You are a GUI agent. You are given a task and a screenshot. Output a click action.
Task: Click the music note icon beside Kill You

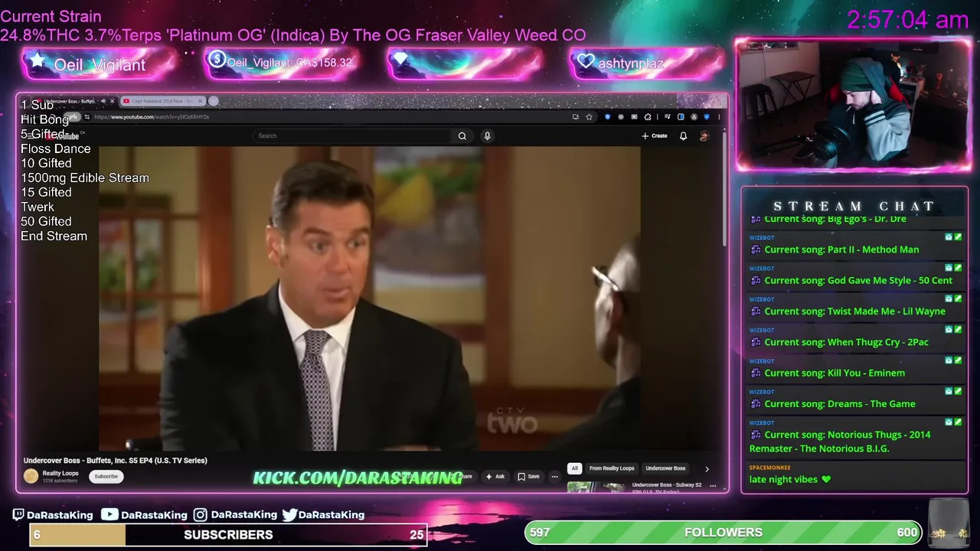756,373
